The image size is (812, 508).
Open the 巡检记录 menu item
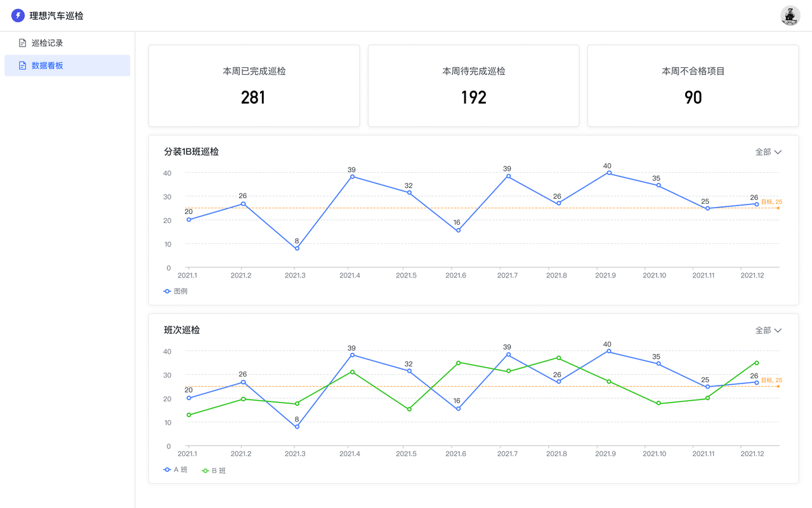47,43
